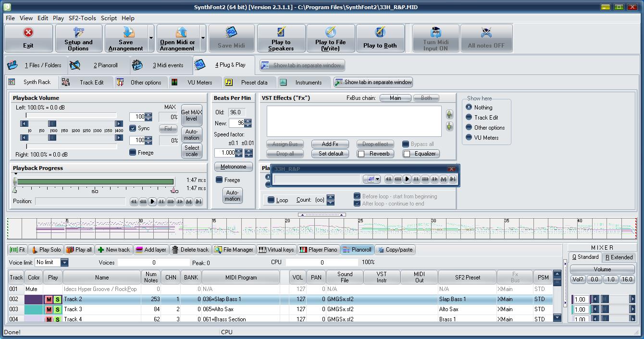Click the Playback Progress slider bar
This screenshot has width=644, height=339.
click(95, 182)
